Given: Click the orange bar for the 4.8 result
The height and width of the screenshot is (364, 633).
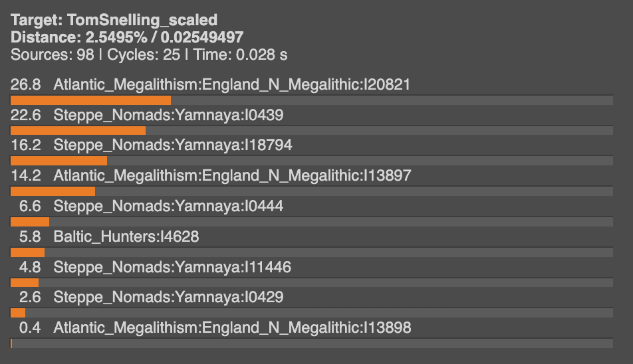Looking at the screenshot, I should pos(25,282).
